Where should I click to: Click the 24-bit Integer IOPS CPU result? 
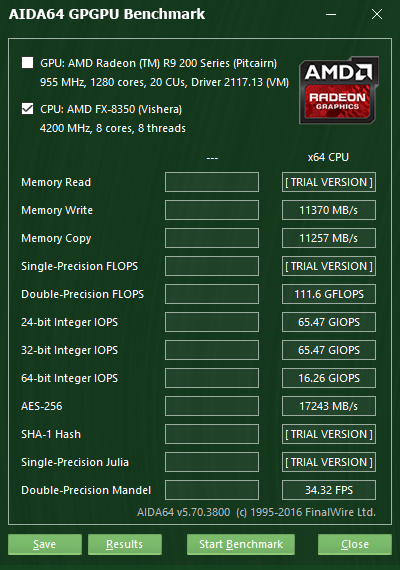pyautogui.click(x=329, y=322)
